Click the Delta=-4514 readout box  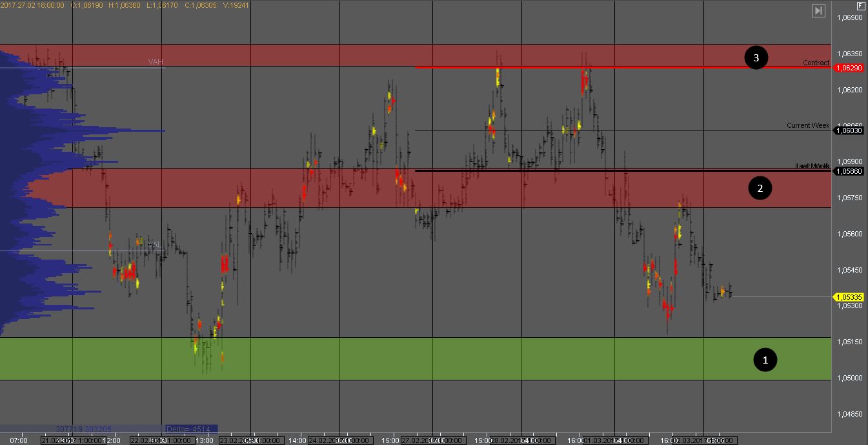tap(191, 428)
